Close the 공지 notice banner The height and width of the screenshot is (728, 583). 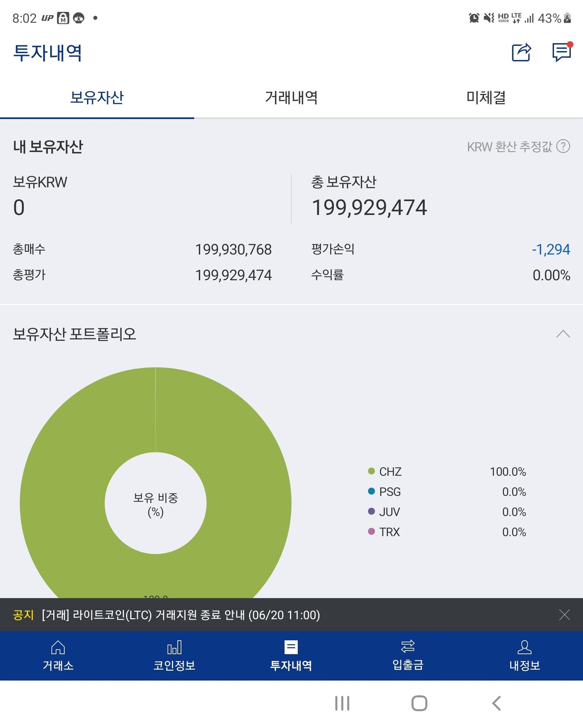[564, 615]
